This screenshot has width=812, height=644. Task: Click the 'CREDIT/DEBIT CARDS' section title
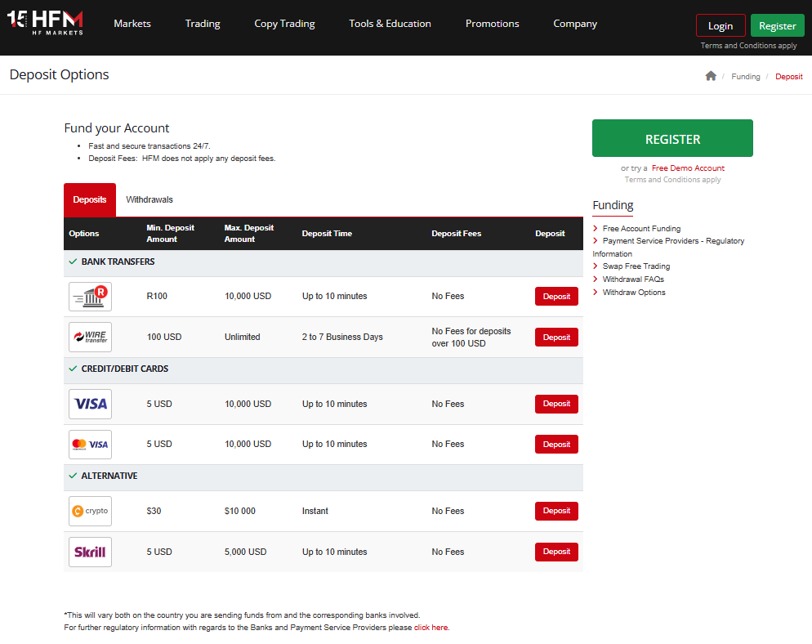125,369
